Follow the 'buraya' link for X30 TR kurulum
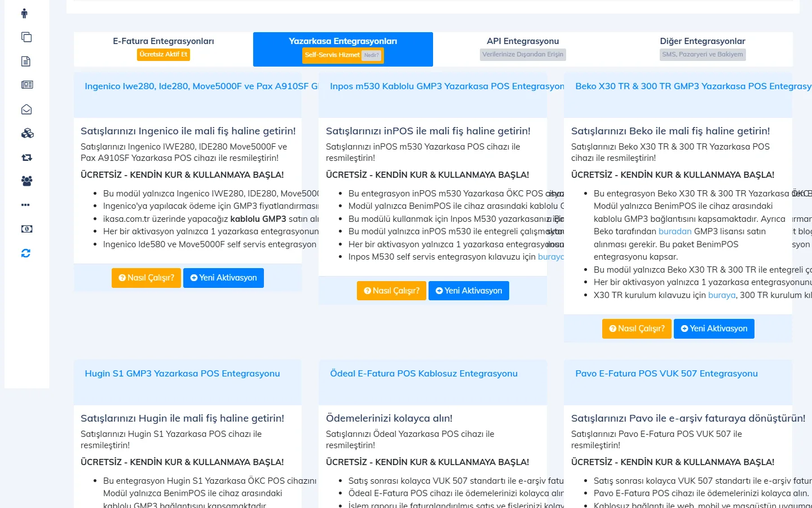This screenshot has width=812, height=508. 722,295
